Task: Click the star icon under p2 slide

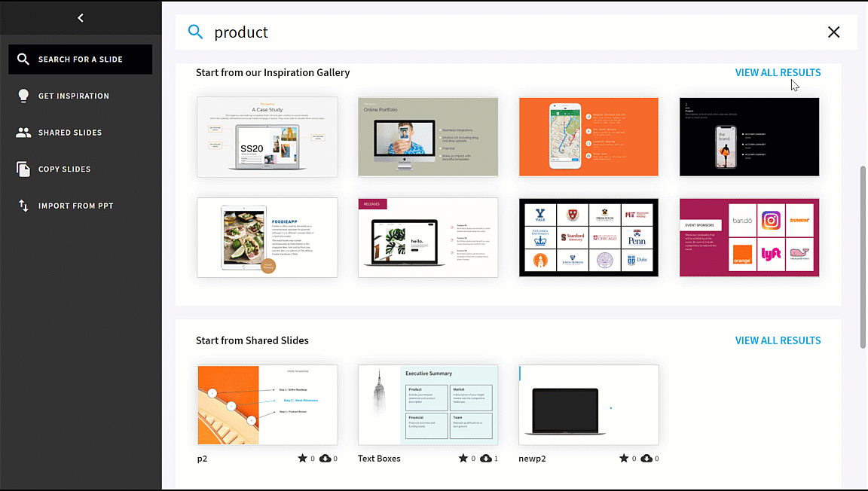Action: 302,458
